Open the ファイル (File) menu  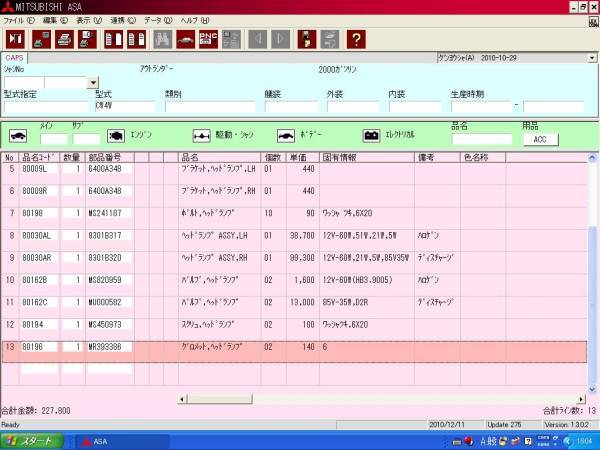(x=19, y=20)
